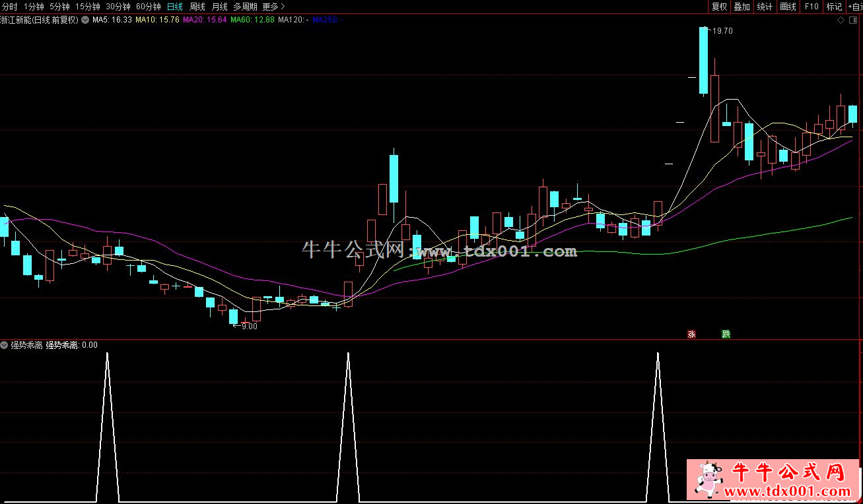863x504 pixels.
Task: Open the 统计 statistics button
Action: tap(765, 7)
